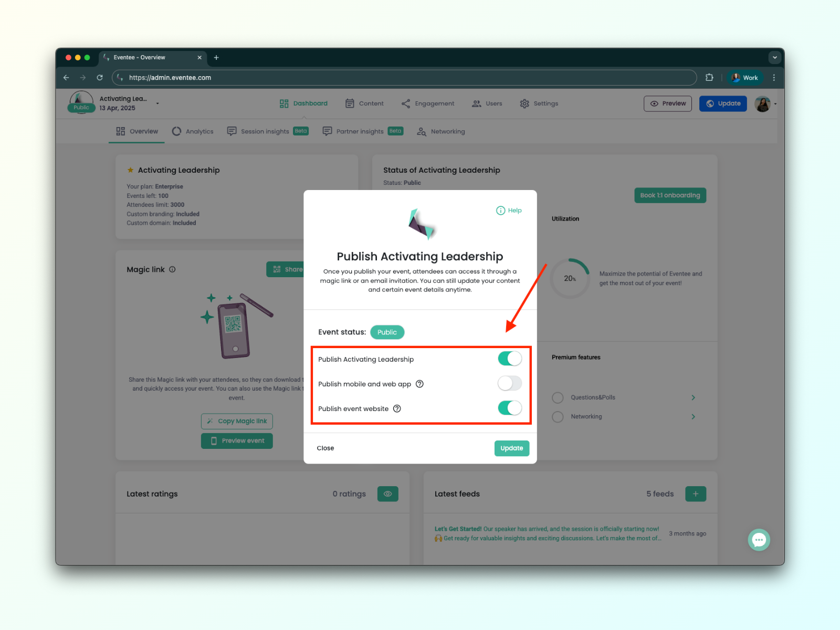Open the Settings menu
The height and width of the screenshot is (630, 840).
coord(539,103)
